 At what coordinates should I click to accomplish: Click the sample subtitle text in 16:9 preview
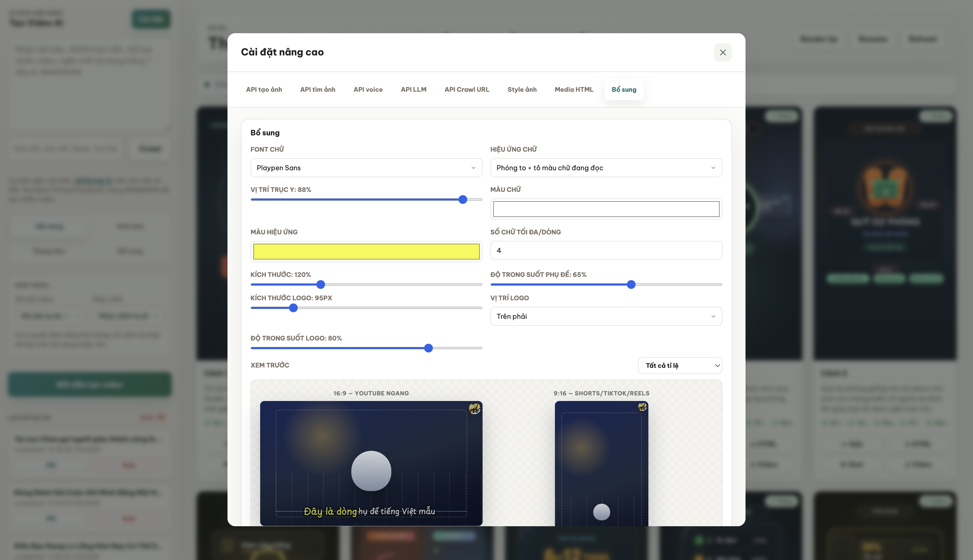tap(369, 511)
